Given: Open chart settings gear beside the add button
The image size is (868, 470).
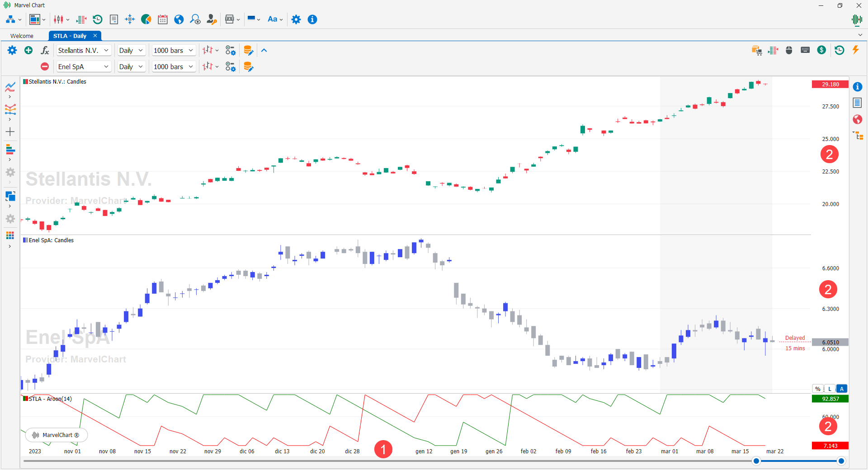Looking at the screenshot, I should point(12,50).
